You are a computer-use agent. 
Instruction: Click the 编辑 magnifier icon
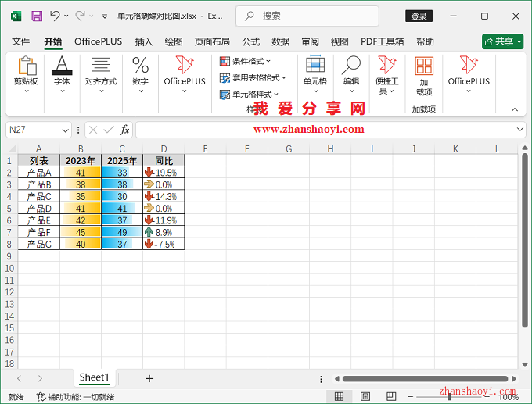tap(351, 74)
